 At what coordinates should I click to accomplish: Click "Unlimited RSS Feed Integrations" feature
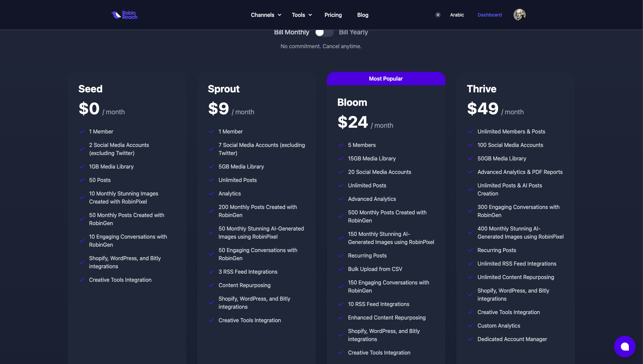[517, 264]
